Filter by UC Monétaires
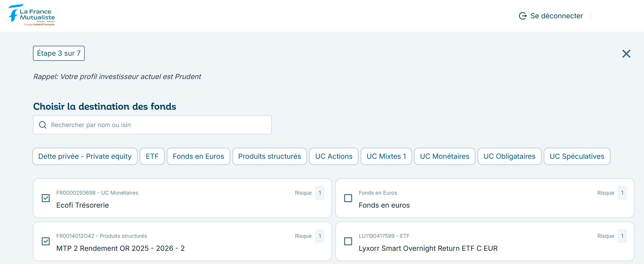The width and height of the screenshot is (644, 264). tap(444, 156)
